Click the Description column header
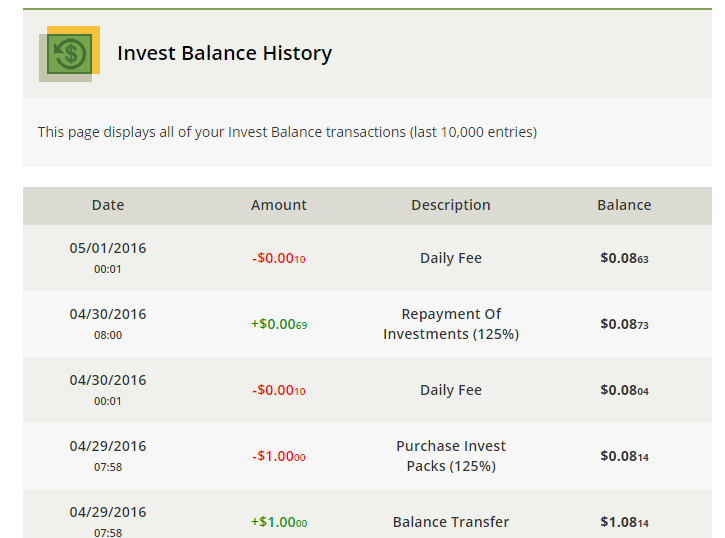Viewport: 725px width, 538px height. point(451,205)
